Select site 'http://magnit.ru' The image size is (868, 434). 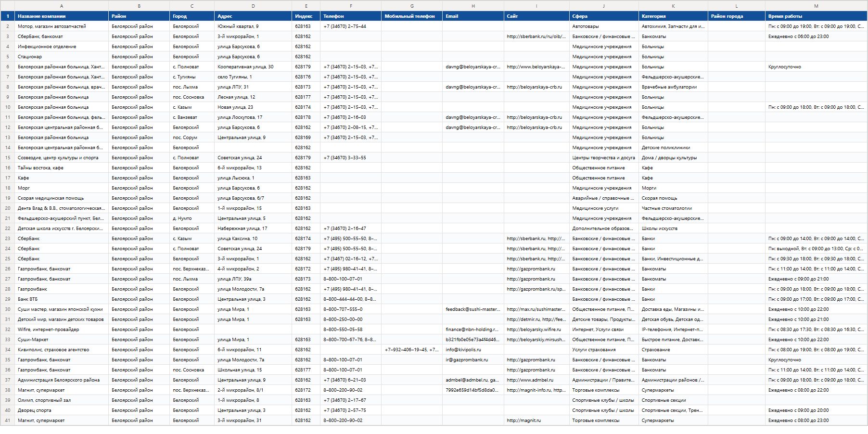tap(536, 421)
